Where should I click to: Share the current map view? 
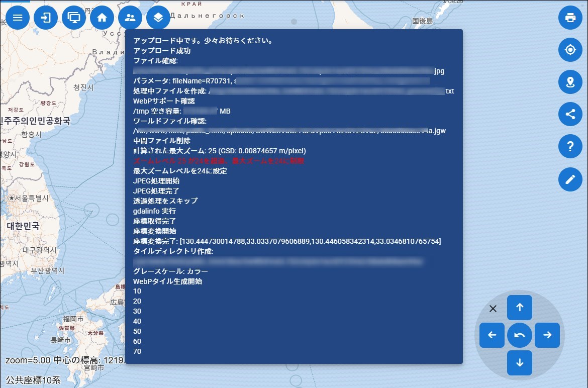(570, 115)
